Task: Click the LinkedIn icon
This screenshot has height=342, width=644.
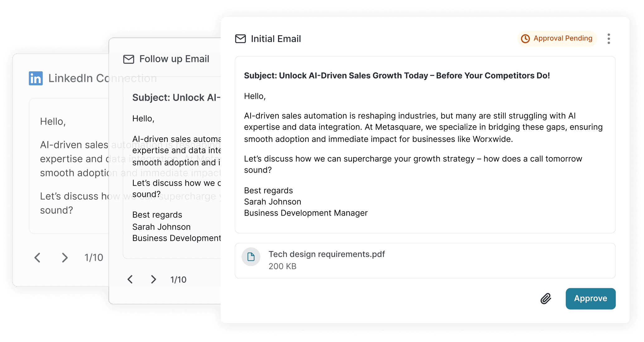Action: point(35,78)
